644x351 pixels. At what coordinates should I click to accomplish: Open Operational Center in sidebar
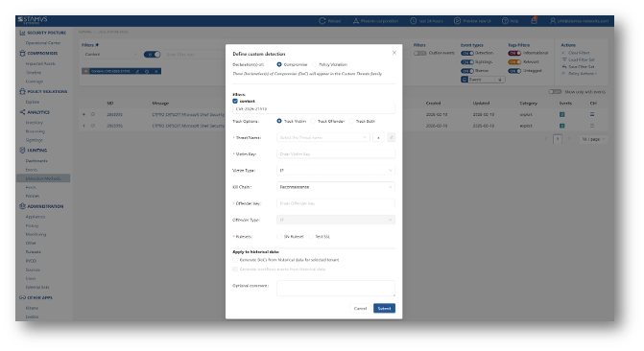tap(43, 43)
